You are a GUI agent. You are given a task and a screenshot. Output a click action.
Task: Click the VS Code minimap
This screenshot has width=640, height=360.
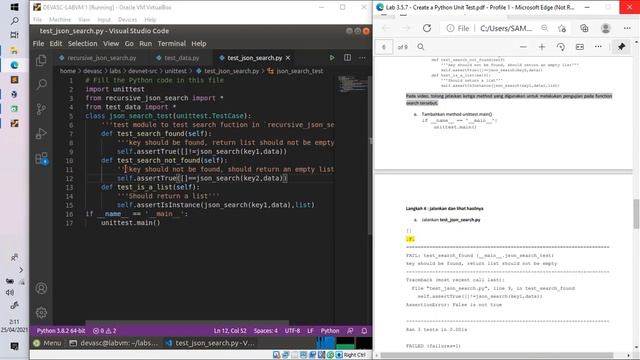(x=352, y=83)
